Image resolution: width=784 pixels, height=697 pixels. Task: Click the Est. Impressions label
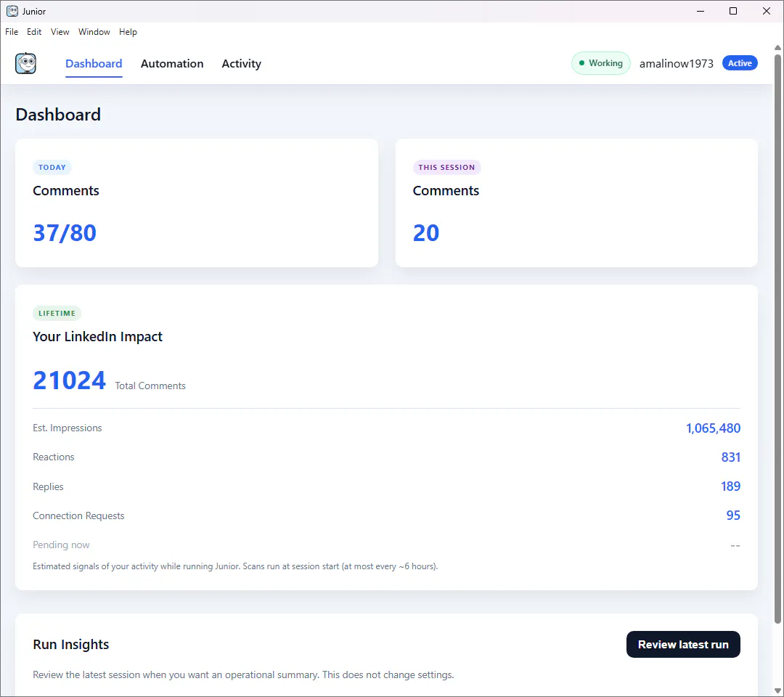(x=67, y=428)
